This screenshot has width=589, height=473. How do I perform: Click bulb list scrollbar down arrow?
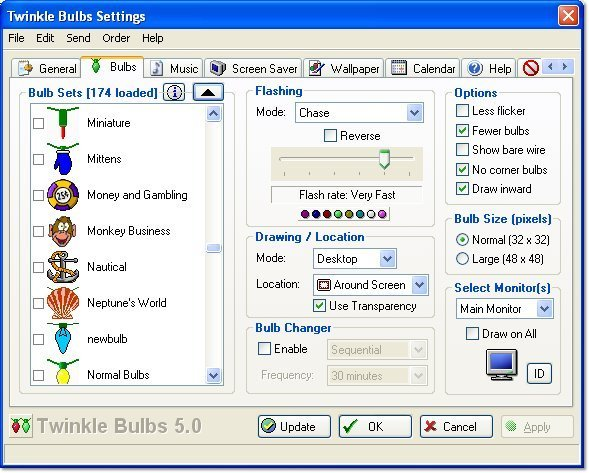[x=213, y=375]
